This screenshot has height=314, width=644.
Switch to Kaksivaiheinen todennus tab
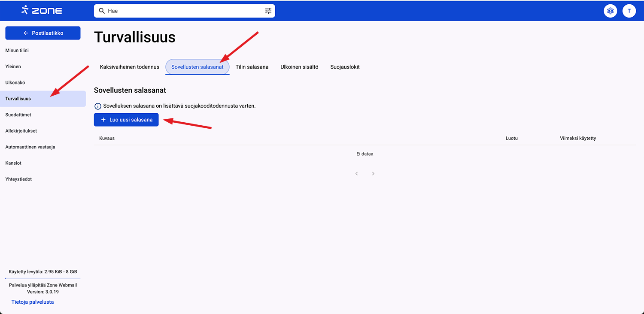click(129, 67)
